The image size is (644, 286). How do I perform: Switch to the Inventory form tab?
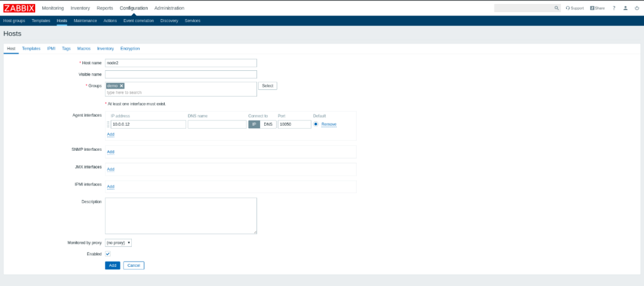106,48
